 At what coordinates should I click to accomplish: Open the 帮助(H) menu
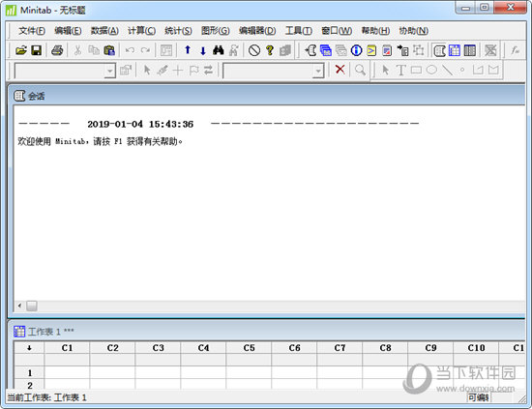pos(375,31)
